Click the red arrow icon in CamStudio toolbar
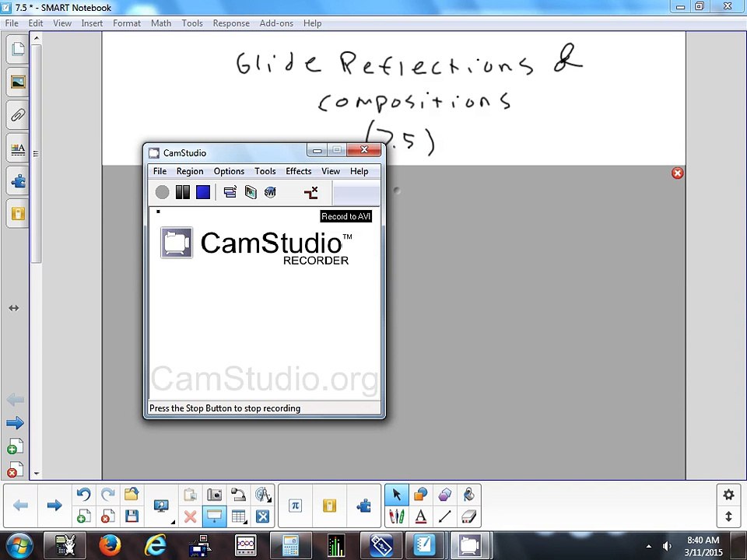 310,192
